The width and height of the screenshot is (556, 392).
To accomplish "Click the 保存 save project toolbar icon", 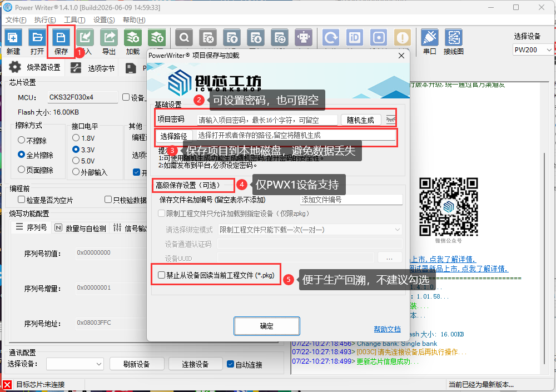I will pyautogui.click(x=61, y=38).
